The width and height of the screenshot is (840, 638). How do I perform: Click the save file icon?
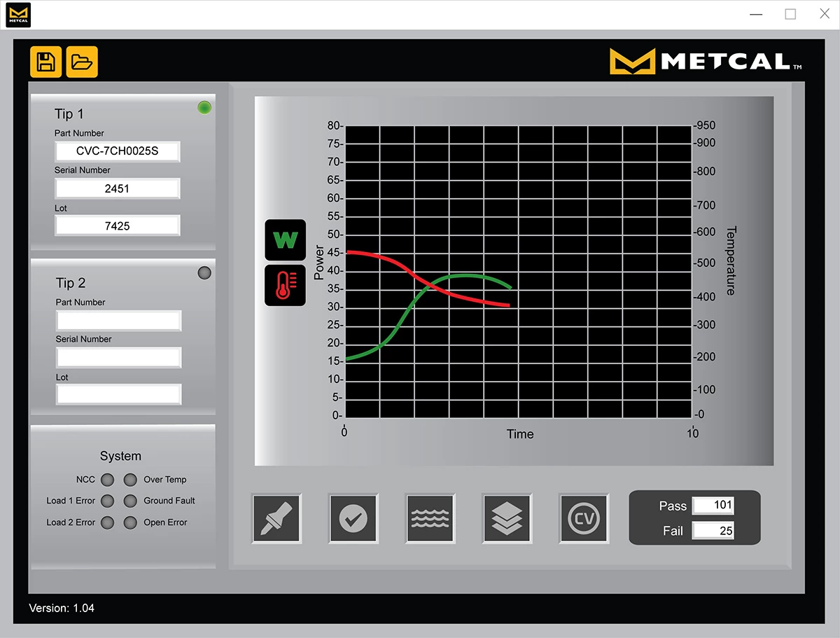45,62
